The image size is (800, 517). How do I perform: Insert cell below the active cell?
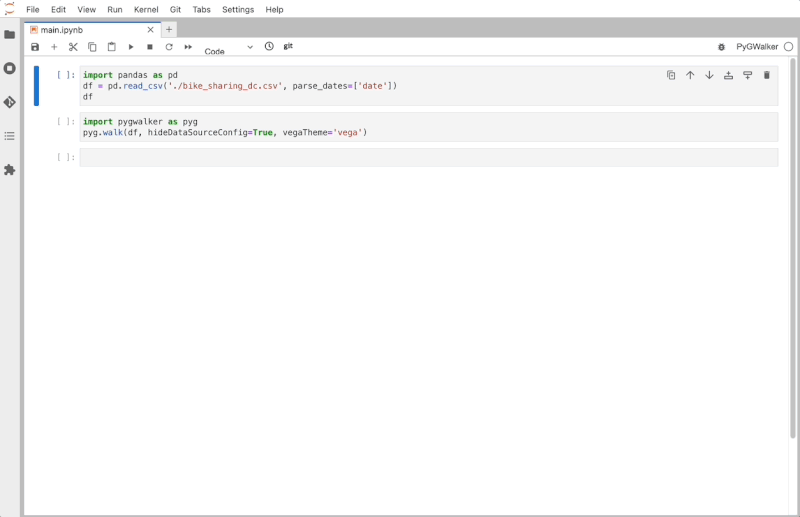tap(747, 76)
